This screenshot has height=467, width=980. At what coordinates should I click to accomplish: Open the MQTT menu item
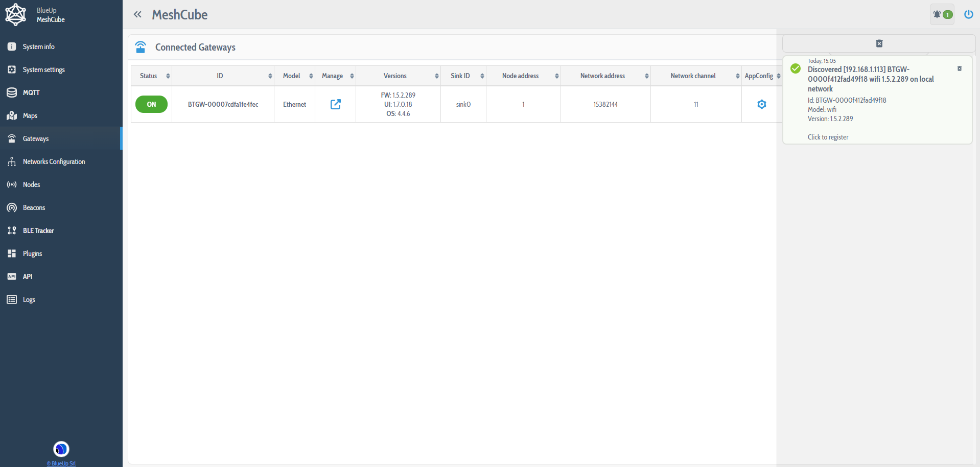(x=31, y=92)
